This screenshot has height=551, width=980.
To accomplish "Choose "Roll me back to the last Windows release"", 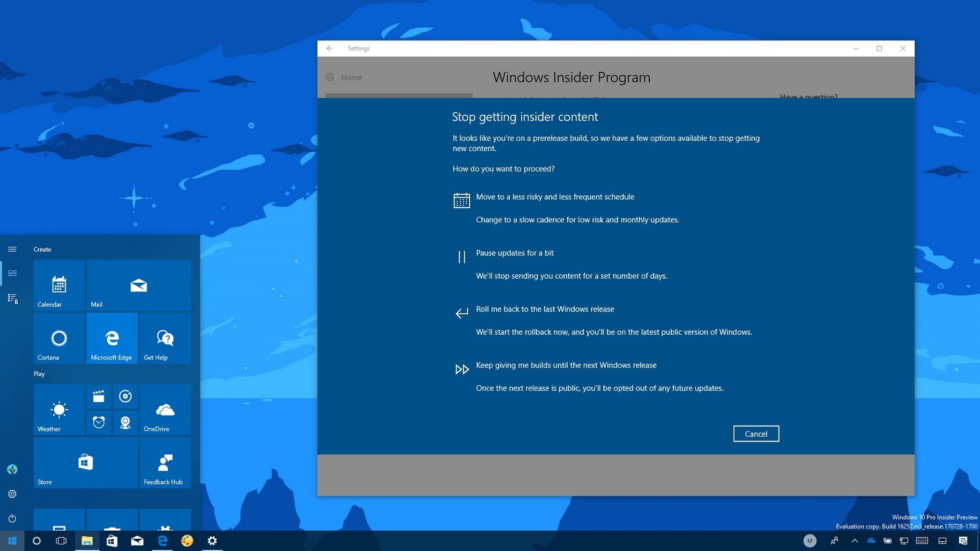I will (545, 309).
